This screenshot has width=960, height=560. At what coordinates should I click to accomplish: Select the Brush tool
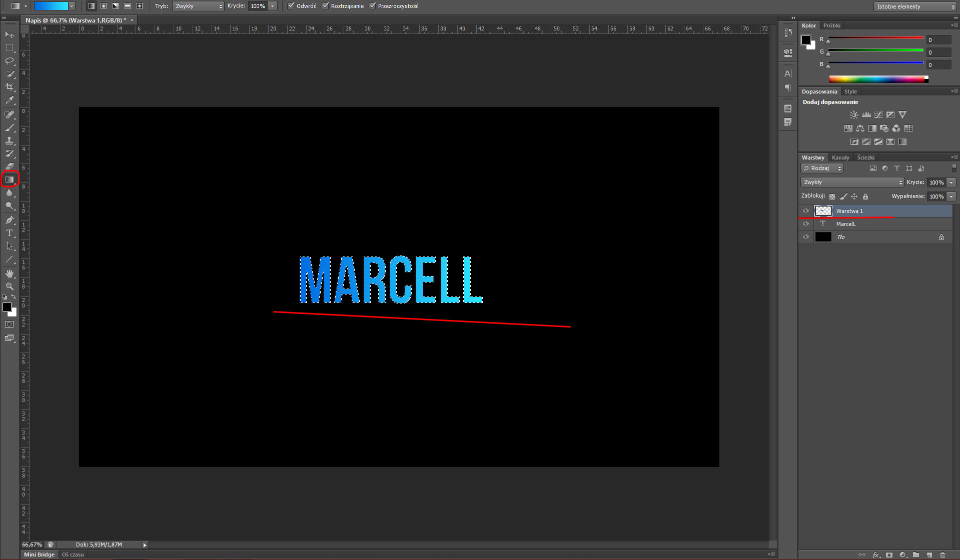pos(10,127)
